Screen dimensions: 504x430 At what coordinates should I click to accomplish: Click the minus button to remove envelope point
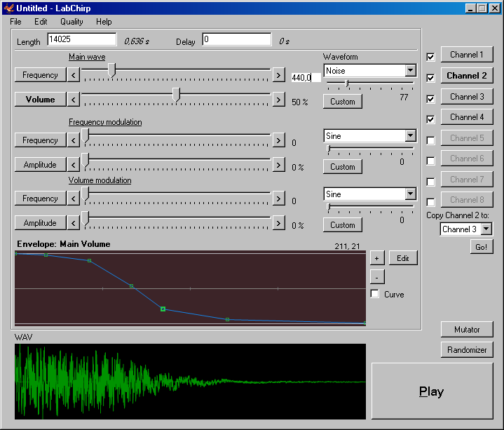(376, 276)
